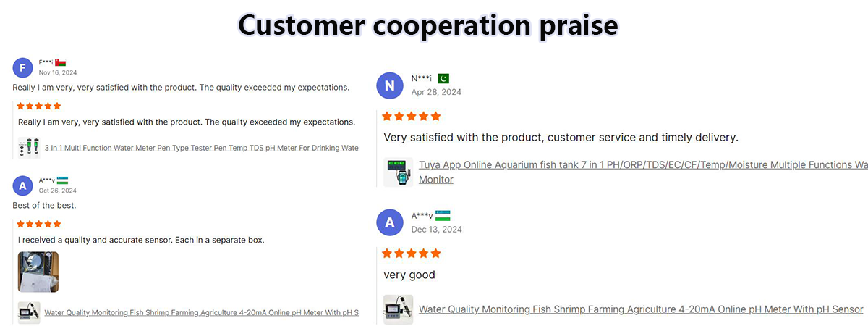Open 3 In 1 Multi Function Water Meter link
This screenshot has width=868, height=326.
(x=202, y=148)
